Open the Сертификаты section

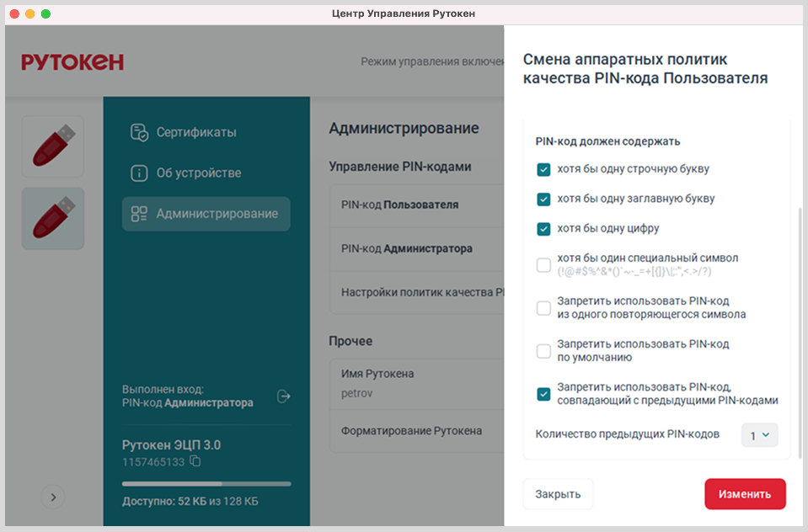195,132
